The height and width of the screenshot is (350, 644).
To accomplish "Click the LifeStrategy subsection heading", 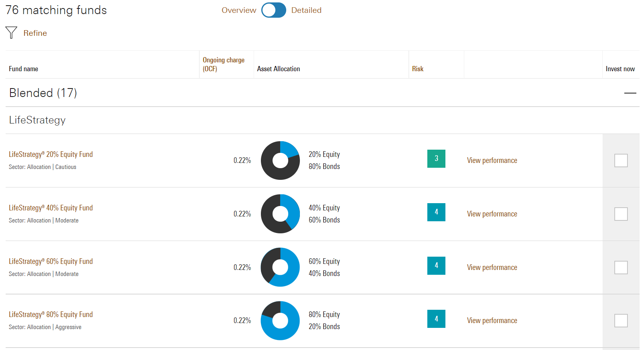I will 37,120.
